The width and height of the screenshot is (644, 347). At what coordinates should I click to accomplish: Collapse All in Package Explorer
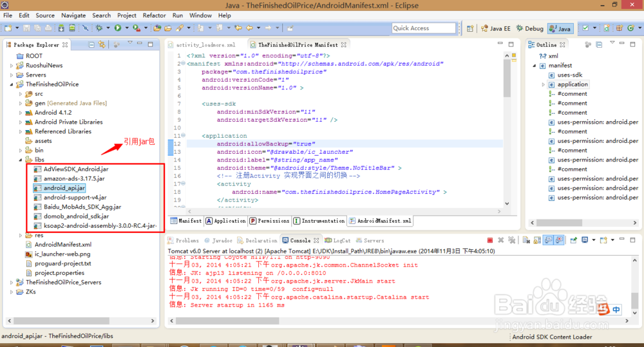pyautogui.click(x=91, y=44)
